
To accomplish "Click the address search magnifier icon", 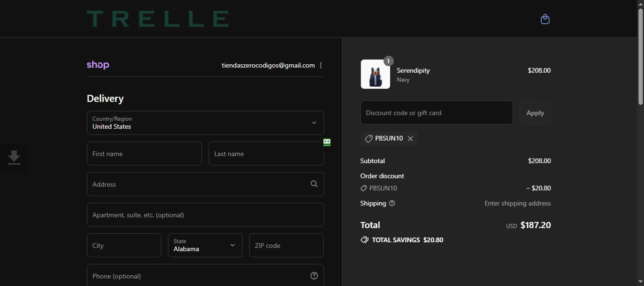I will pyautogui.click(x=314, y=184).
